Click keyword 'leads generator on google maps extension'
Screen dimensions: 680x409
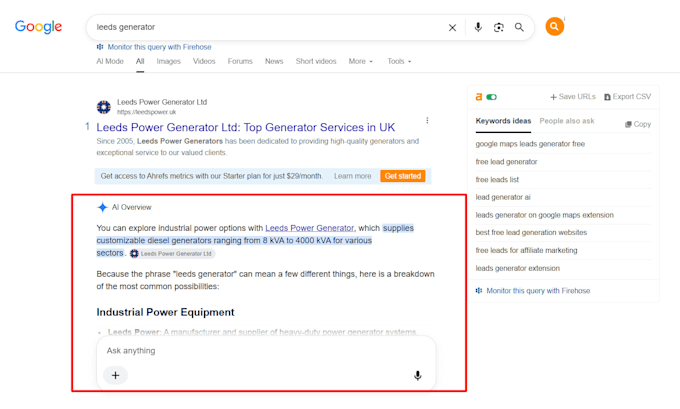point(544,215)
